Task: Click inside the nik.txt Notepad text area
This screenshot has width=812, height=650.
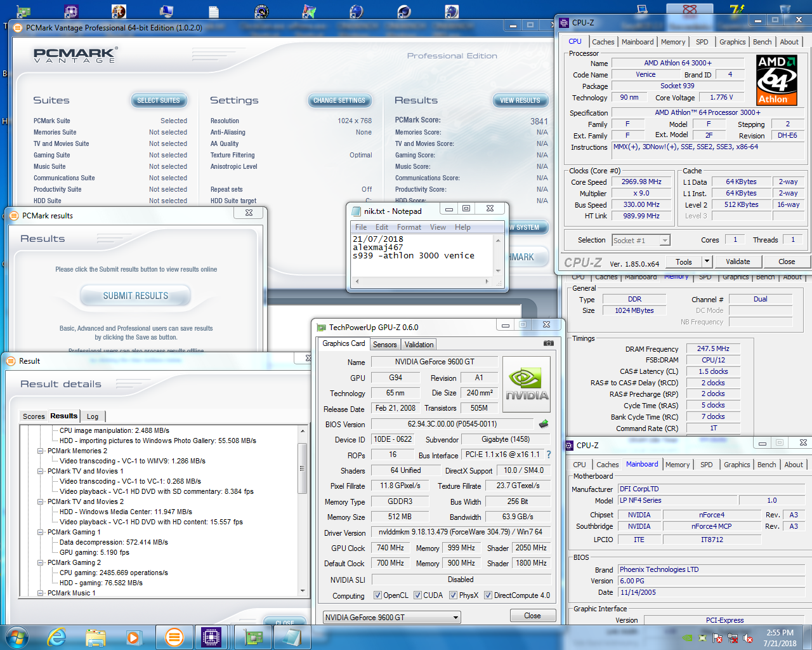Action: 421,255
